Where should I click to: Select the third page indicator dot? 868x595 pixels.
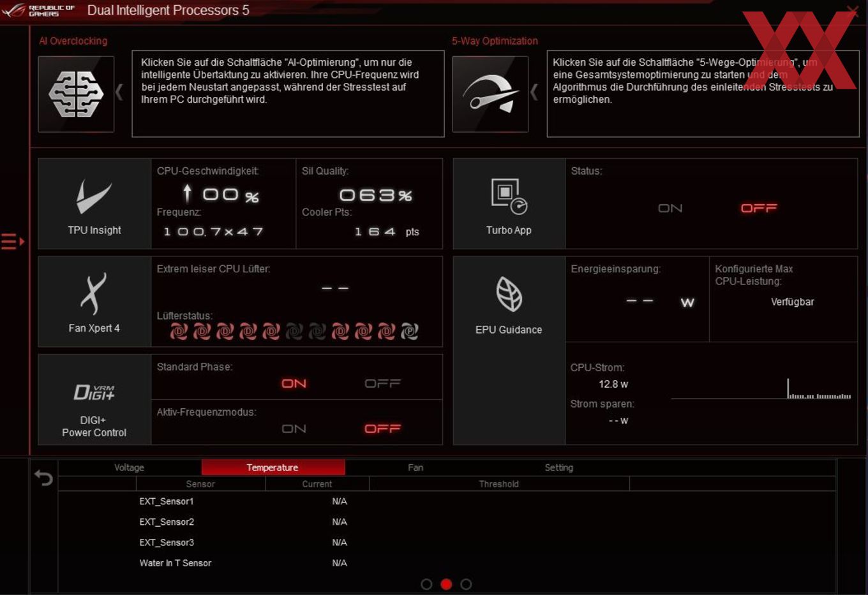(x=466, y=584)
